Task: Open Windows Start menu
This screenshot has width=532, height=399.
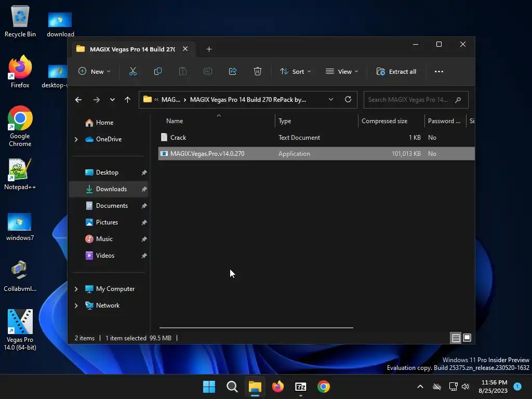Action: point(209,387)
